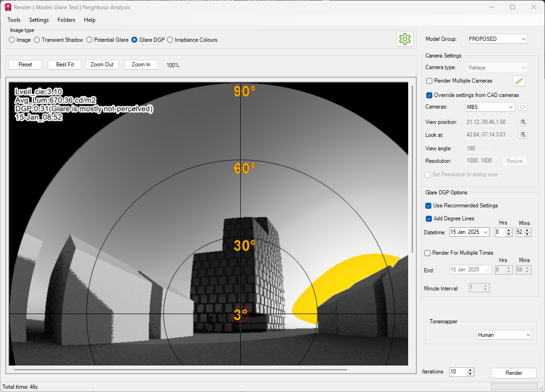Click the Iterations spinner arrows
545x392 pixels.
coord(470,372)
